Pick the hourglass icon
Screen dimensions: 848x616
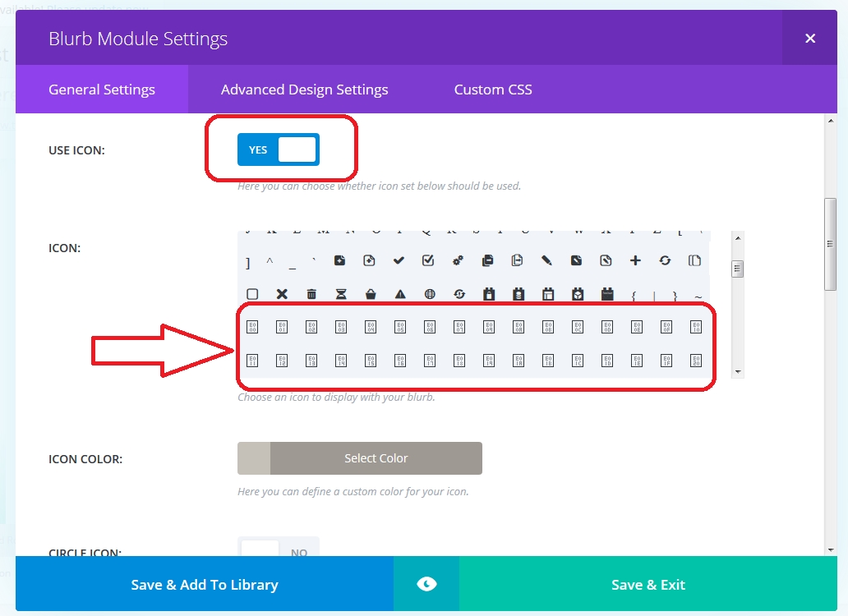(x=341, y=294)
